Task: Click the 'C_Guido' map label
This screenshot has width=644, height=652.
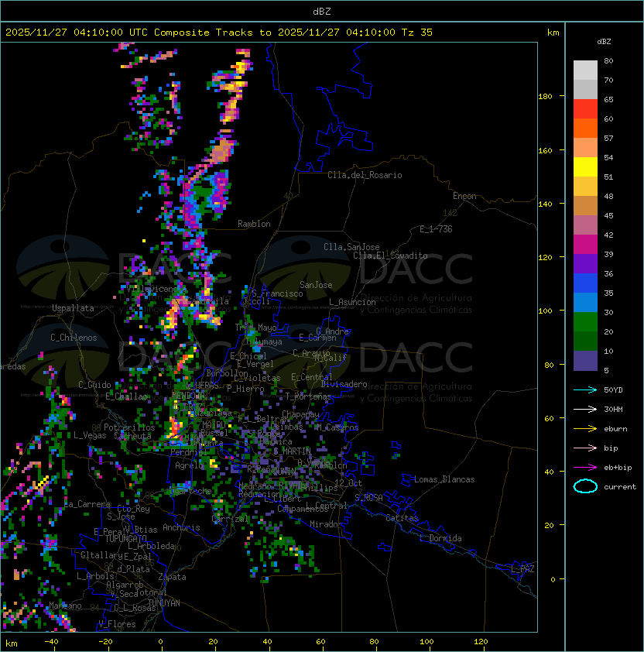Action: (94, 385)
